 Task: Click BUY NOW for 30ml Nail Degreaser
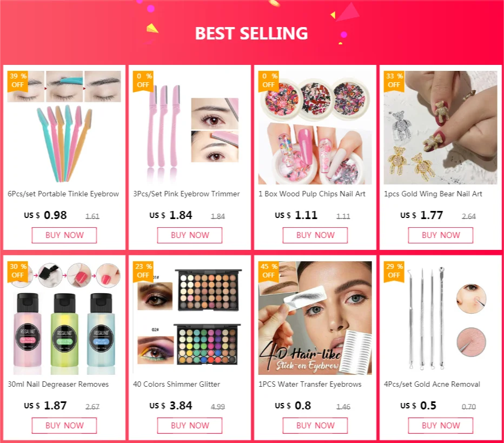64,426
